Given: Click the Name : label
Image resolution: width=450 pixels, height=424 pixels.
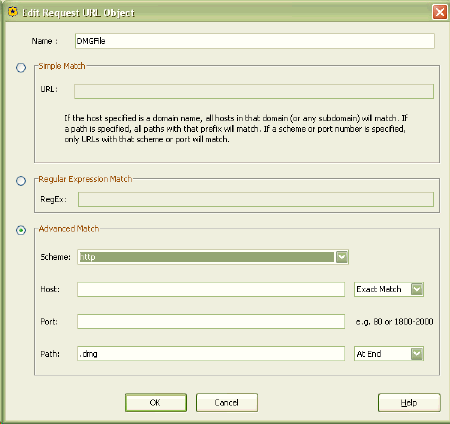Looking at the screenshot, I should click(x=45, y=41).
